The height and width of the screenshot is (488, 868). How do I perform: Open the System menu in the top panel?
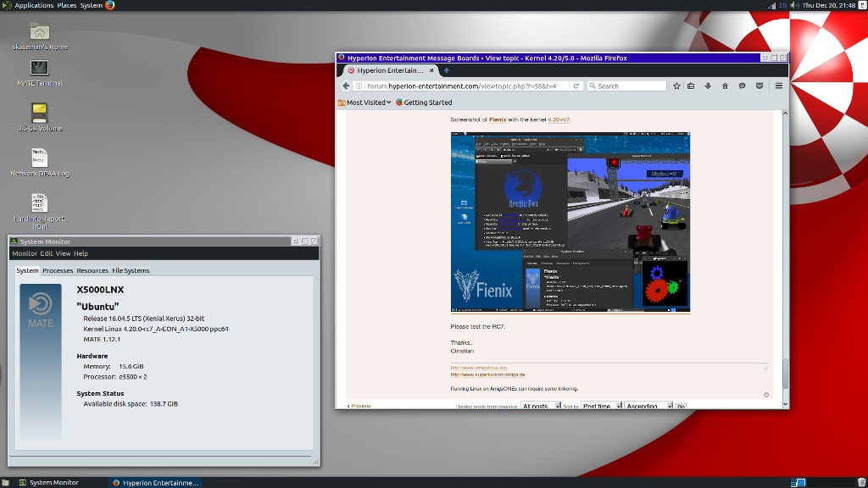(x=92, y=5)
